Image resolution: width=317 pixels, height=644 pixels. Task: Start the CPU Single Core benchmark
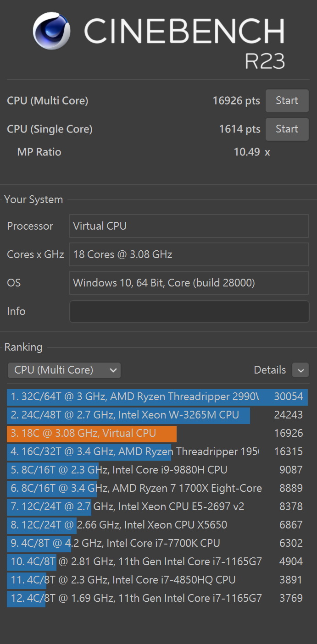point(287,129)
